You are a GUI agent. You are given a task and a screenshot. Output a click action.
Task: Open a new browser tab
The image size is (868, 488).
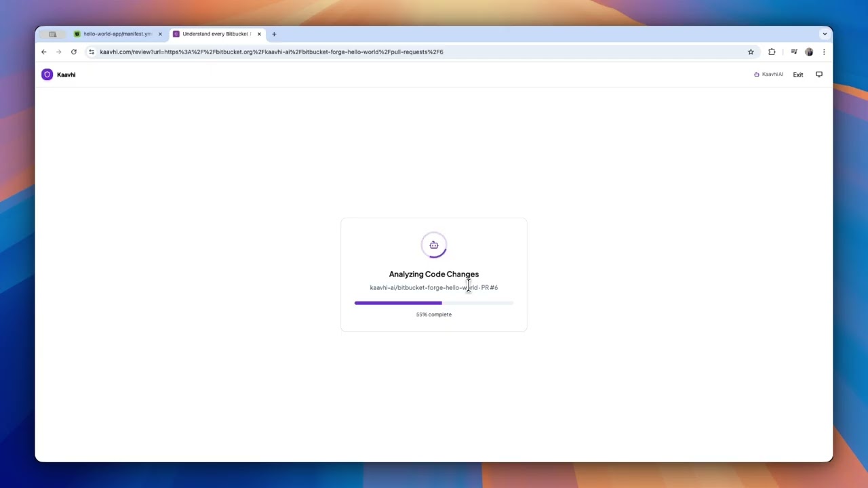coord(274,34)
